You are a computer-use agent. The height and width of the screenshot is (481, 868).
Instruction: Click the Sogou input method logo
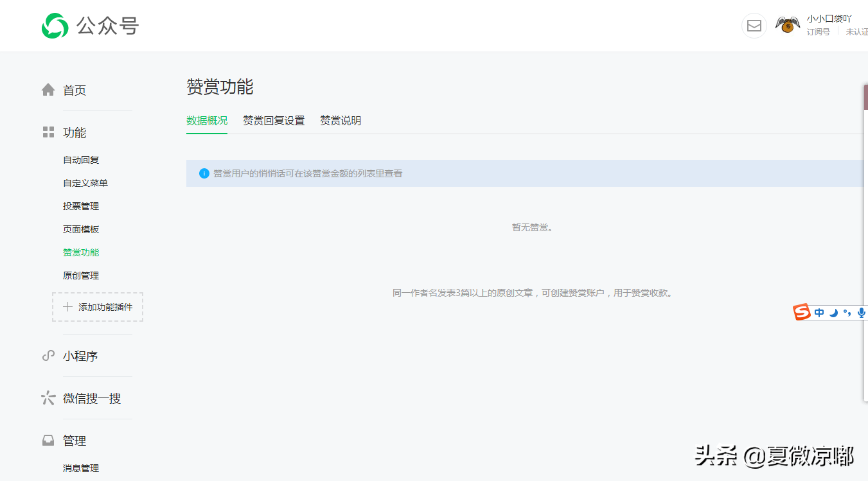[802, 312]
